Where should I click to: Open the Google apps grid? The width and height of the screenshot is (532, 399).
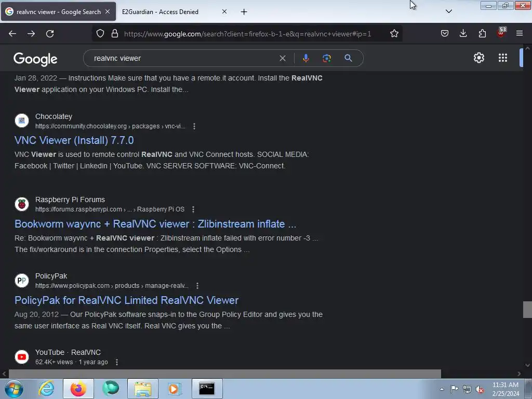tap(503, 58)
